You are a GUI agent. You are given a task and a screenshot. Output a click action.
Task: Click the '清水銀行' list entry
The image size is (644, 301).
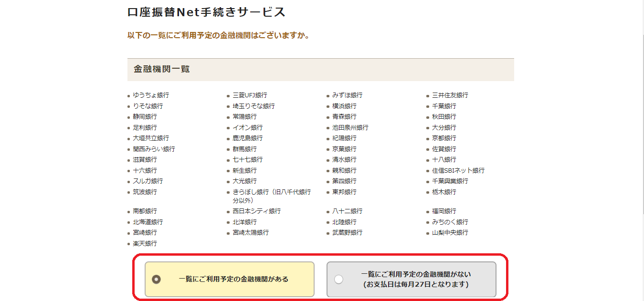click(344, 160)
